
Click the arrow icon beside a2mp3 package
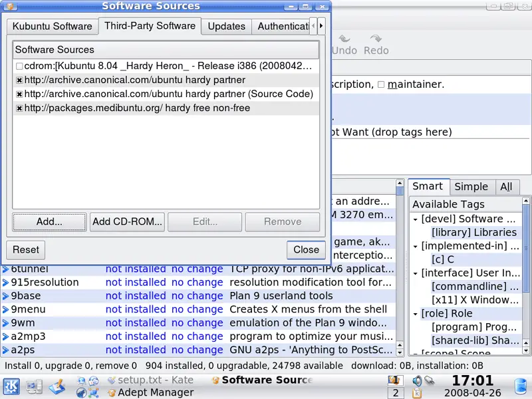click(5, 336)
